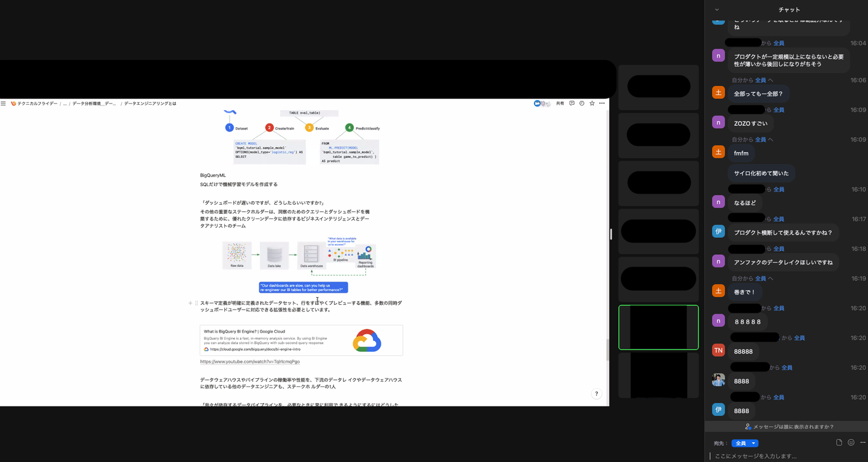Click the テクニカルフライデー page icon in breadcrumb
This screenshot has width=868, height=462.
(13, 104)
